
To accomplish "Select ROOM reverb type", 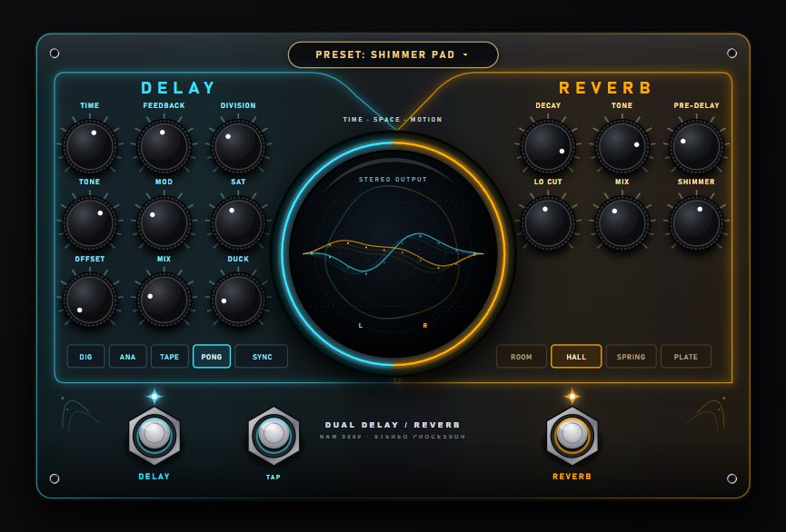I will [522, 357].
